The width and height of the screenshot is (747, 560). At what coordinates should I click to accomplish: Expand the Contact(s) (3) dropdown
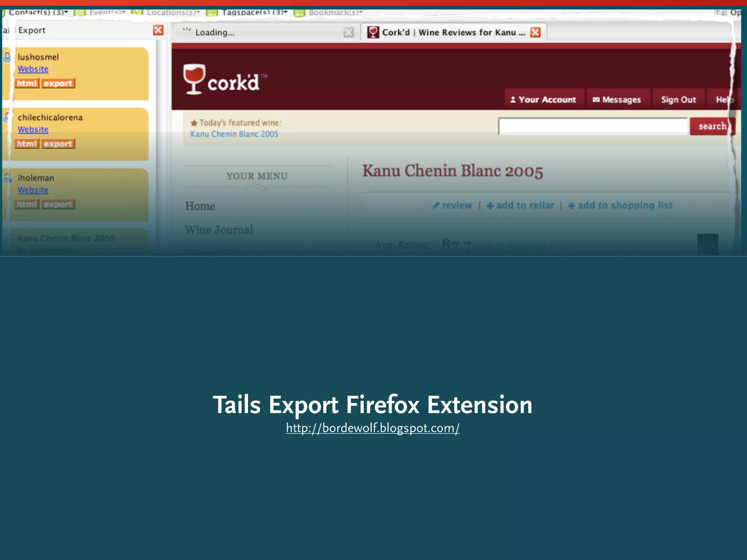(x=38, y=12)
